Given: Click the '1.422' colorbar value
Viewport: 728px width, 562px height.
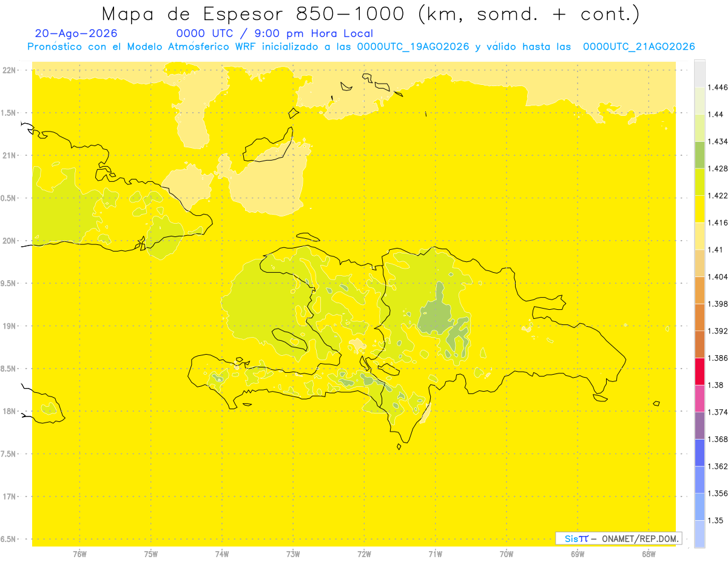Looking at the screenshot, I should coord(717,196).
